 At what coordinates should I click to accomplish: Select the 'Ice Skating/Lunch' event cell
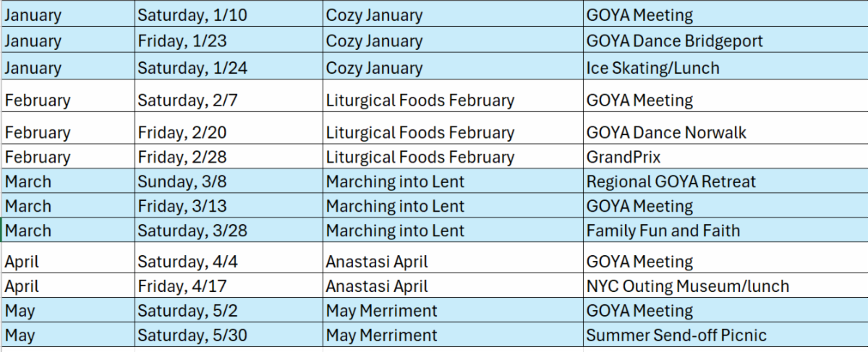[652, 68]
